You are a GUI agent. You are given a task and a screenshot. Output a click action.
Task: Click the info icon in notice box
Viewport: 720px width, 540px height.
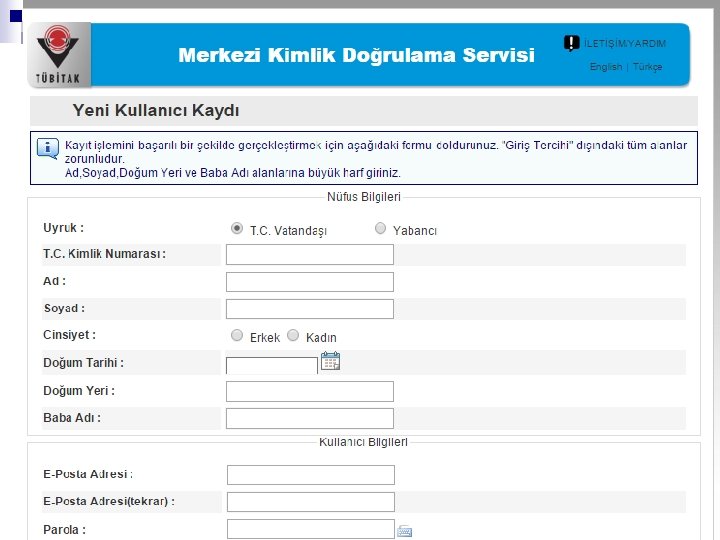coord(48,148)
